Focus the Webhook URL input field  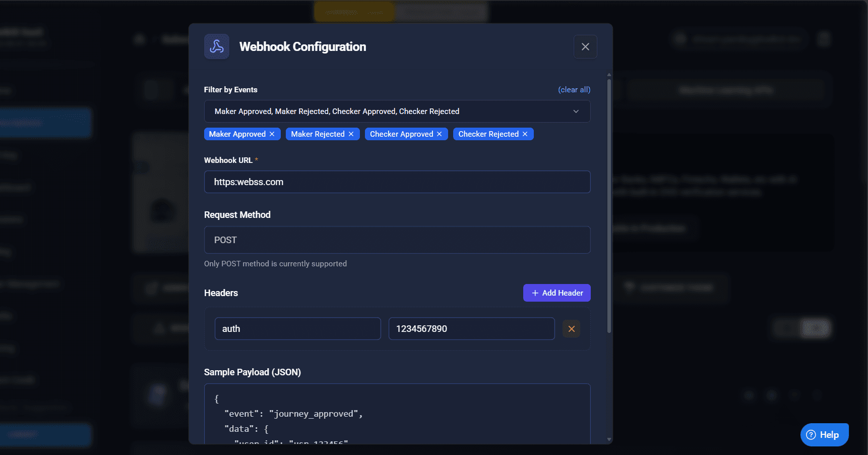397,182
